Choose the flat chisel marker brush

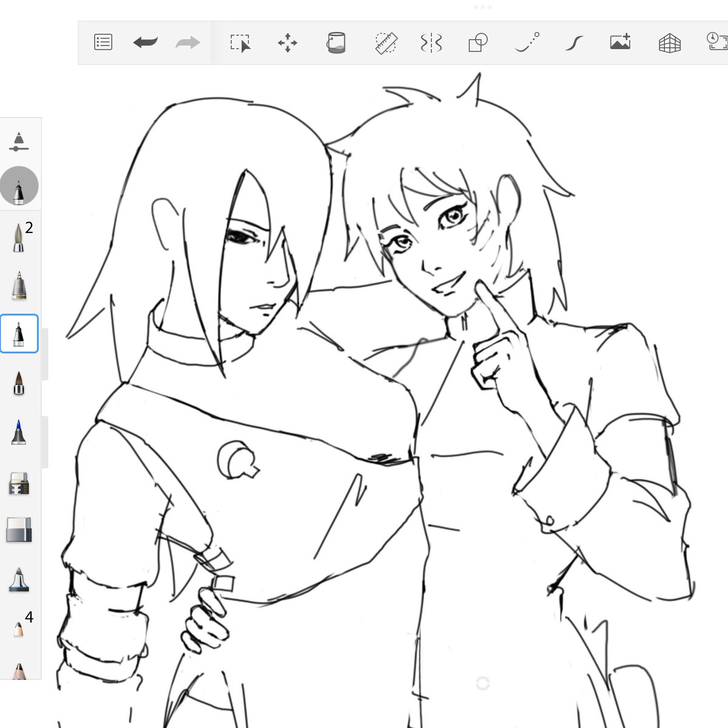click(x=19, y=484)
